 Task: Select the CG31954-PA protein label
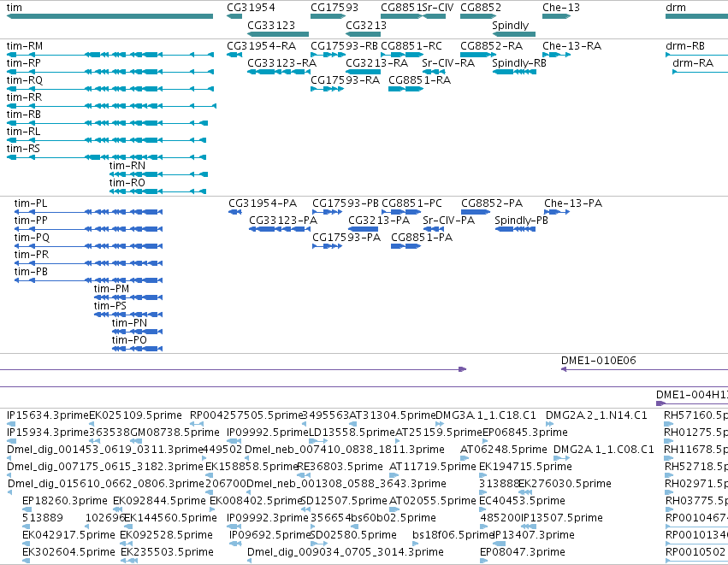click(x=263, y=203)
